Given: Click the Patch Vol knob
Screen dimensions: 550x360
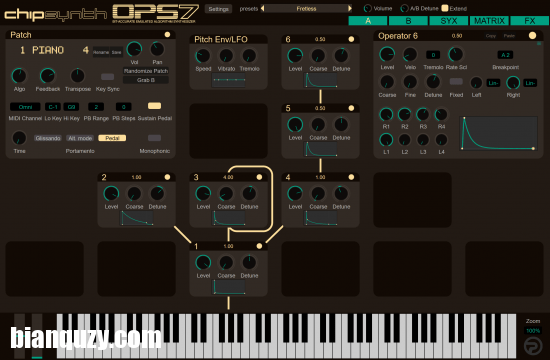Looking at the screenshot, I should pos(134,49).
